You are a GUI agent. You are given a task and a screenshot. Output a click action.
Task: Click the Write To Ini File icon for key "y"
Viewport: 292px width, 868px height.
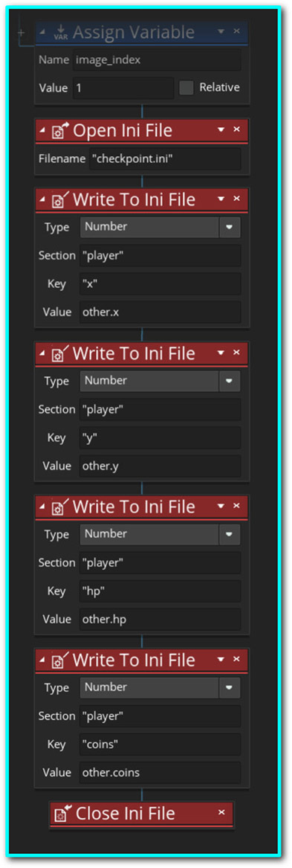pos(60,353)
